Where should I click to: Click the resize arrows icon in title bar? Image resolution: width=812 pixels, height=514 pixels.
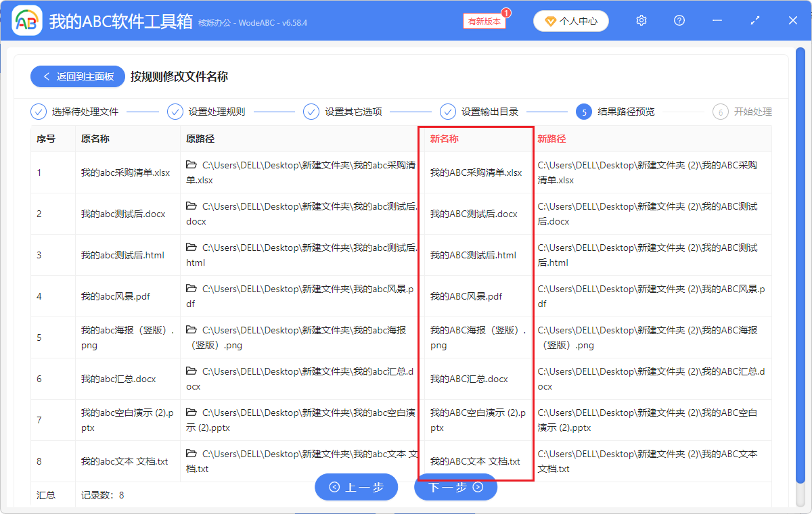coord(754,20)
